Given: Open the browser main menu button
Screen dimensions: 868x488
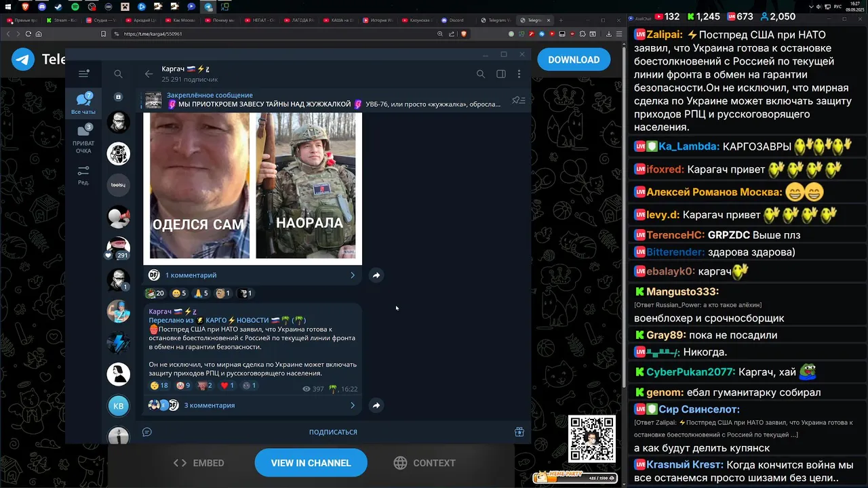Looking at the screenshot, I should click(618, 34).
